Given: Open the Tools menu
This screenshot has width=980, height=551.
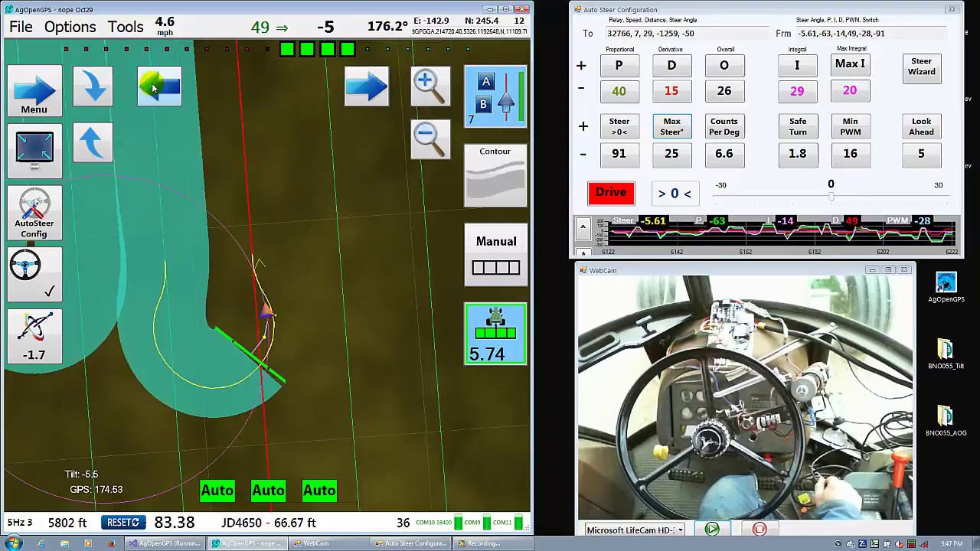Looking at the screenshot, I should (126, 27).
